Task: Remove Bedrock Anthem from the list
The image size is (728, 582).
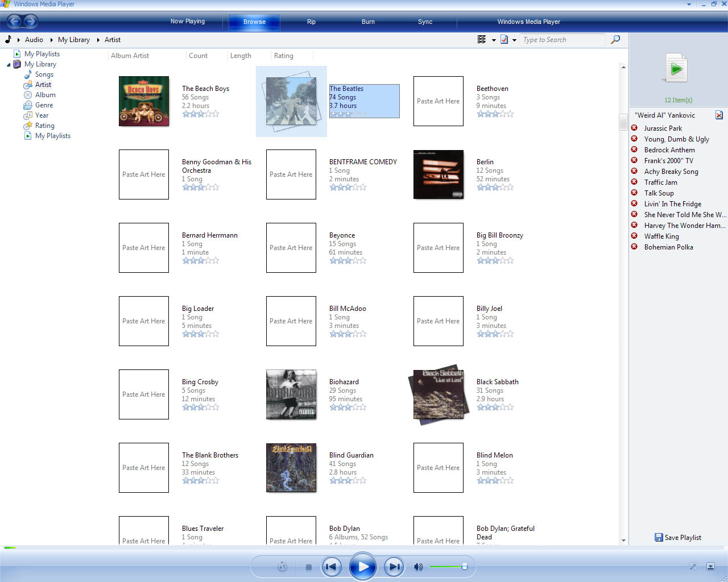Action: click(634, 149)
